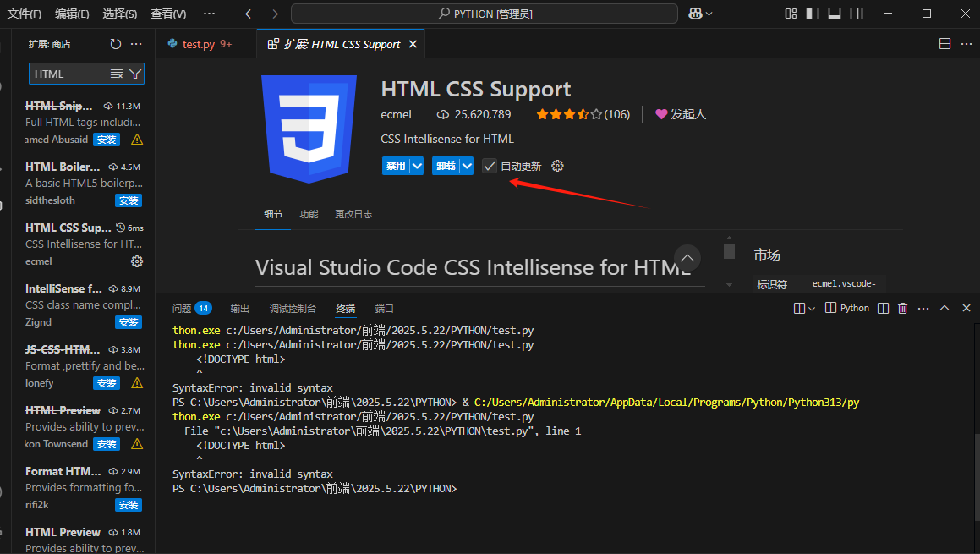Viewport: 980px width, 554px height.
Task: Open extensions view more actions menu
Action: 136,44
